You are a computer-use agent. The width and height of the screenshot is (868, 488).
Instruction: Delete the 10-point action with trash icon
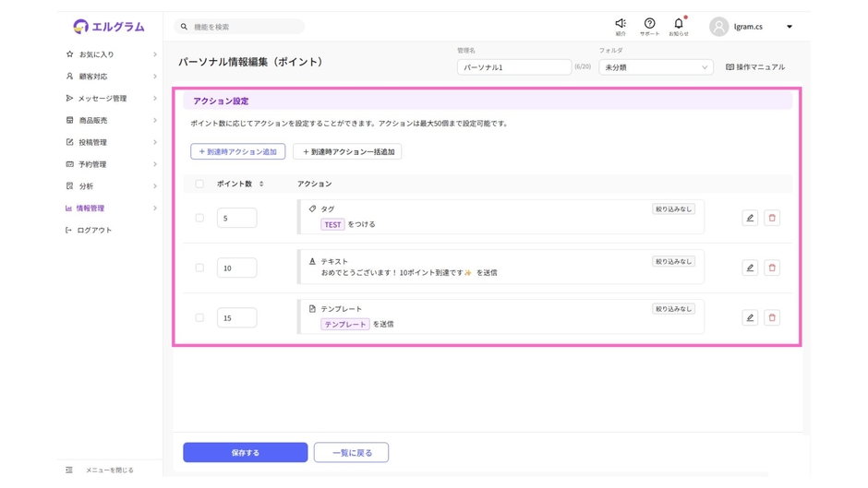click(772, 268)
